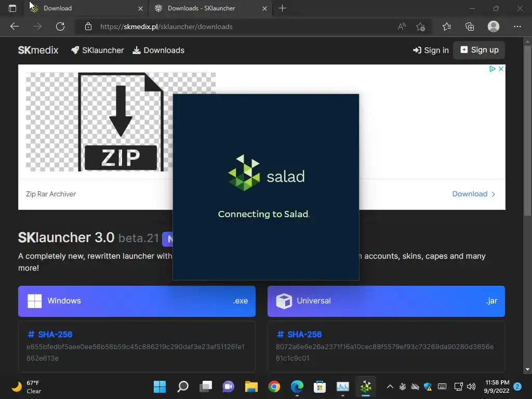
Task: Open browser Collections
Action: click(x=470, y=26)
